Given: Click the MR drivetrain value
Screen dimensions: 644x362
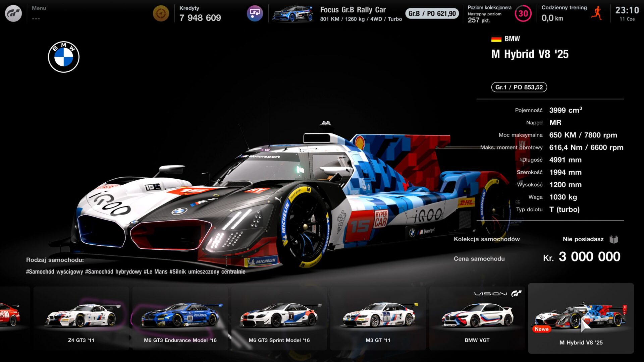Looking at the screenshot, I should pos(555,123).
